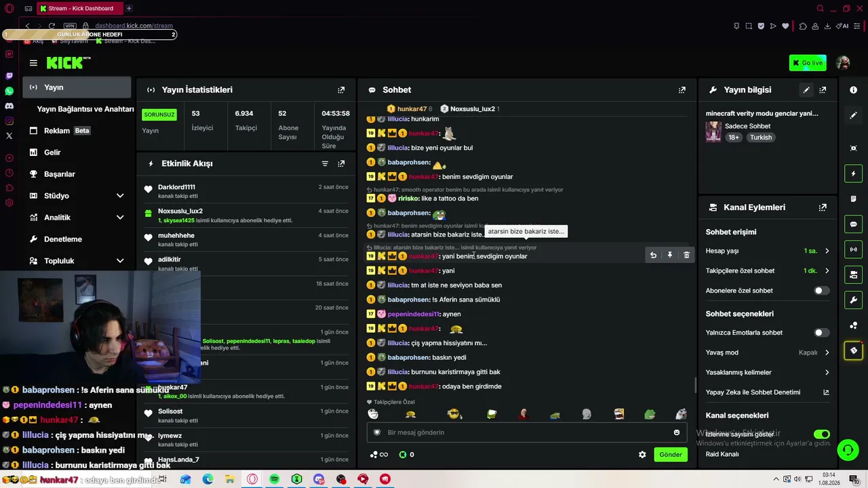The width and height of the screenshot is (868, 488).
Task: Pop out the Yayın İstatistikleri panel
Action: (x=341, y=89)
